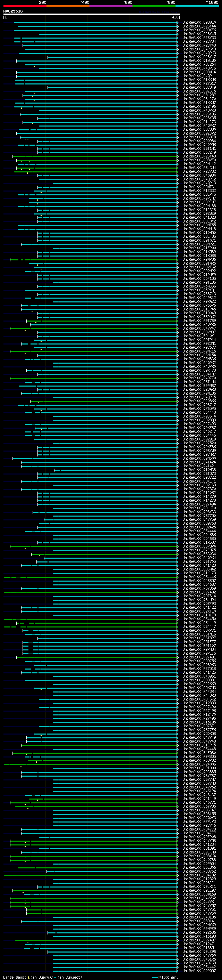The width and height of the screenshot is (222, 980).
Task: Click the cyan ~100% identity legend bar
Action: coord(197,6)
